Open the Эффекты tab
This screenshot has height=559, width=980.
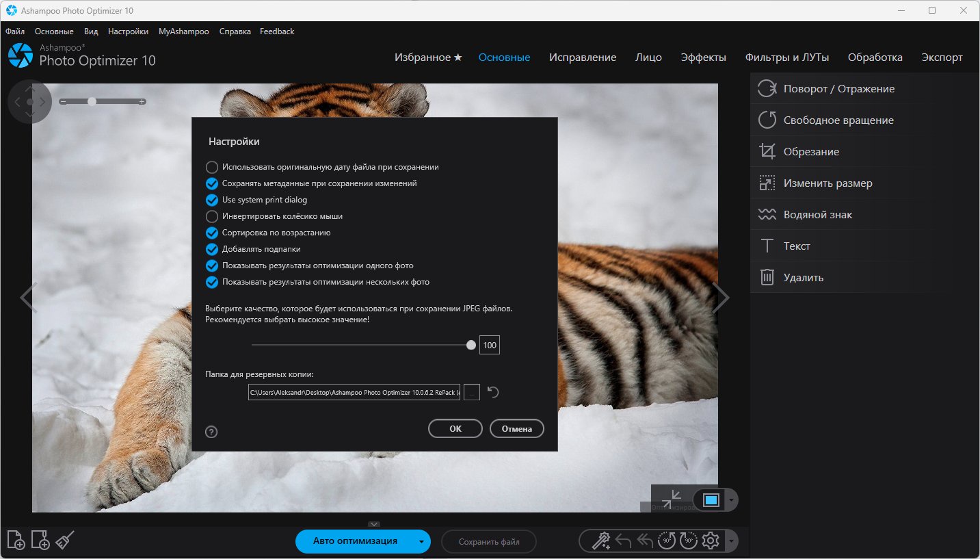(703, 57)
